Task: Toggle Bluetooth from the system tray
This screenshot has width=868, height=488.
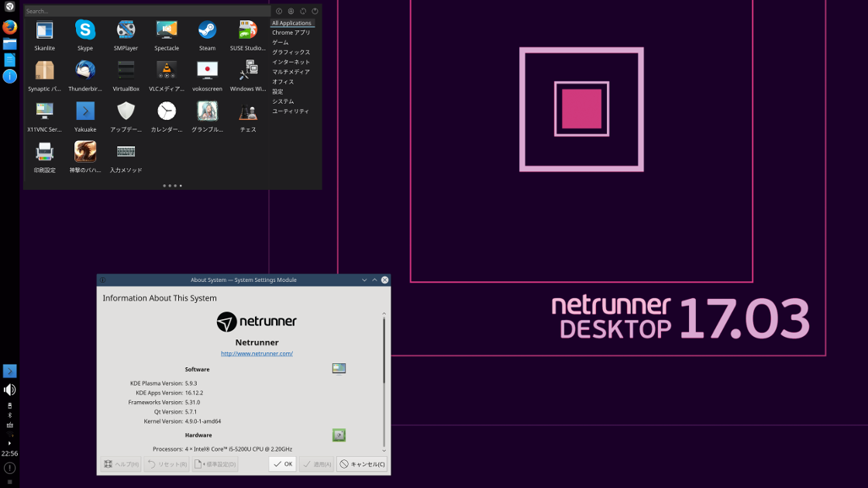Action: click(x=10, y=415)
